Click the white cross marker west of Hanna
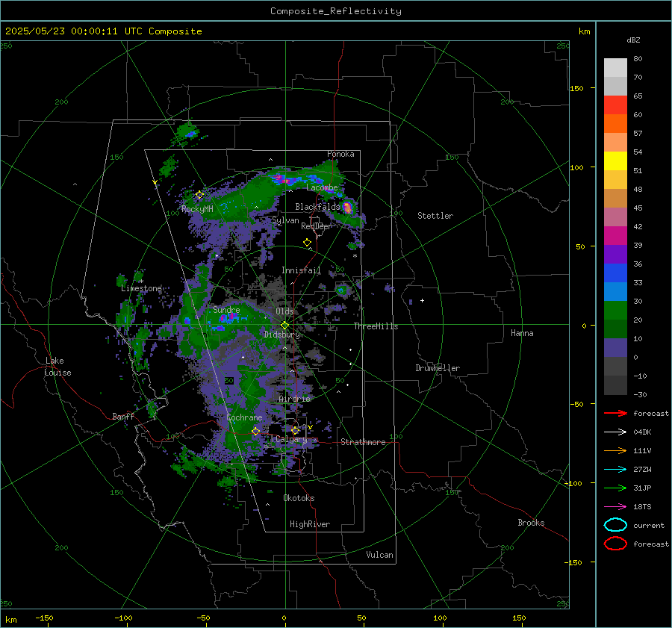The width and height of the screenshot is (672, 628). point(422,300)
